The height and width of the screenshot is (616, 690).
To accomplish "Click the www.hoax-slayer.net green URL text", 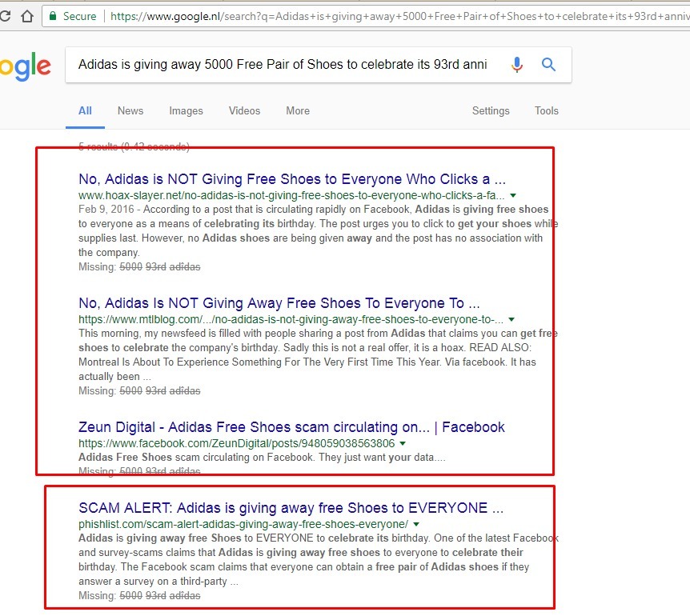I will click(291, 196).
